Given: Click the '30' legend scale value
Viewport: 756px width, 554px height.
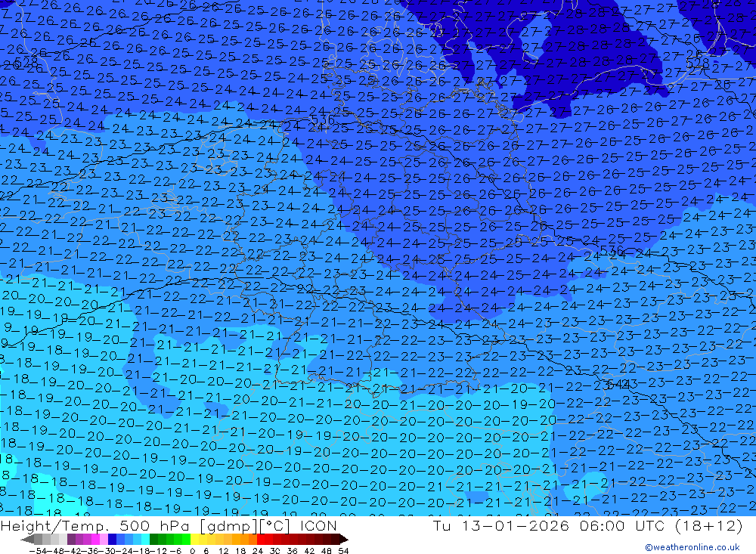Looking at the screenshot, I should point(275,551).
